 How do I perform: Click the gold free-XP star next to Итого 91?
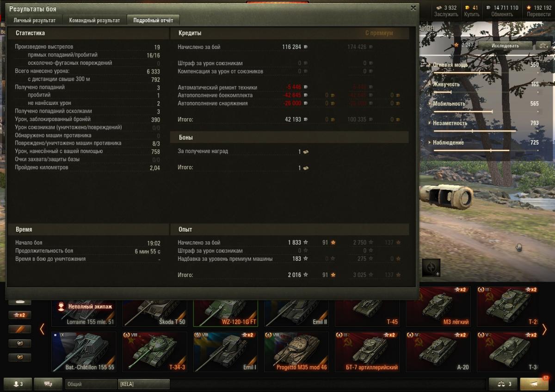pyautogui.click(x=333, y=275)
